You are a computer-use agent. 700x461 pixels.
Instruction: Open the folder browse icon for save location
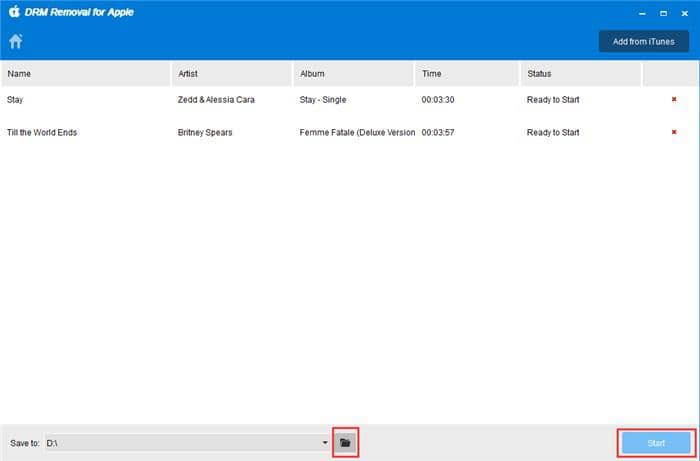click(x=346, y=443)
